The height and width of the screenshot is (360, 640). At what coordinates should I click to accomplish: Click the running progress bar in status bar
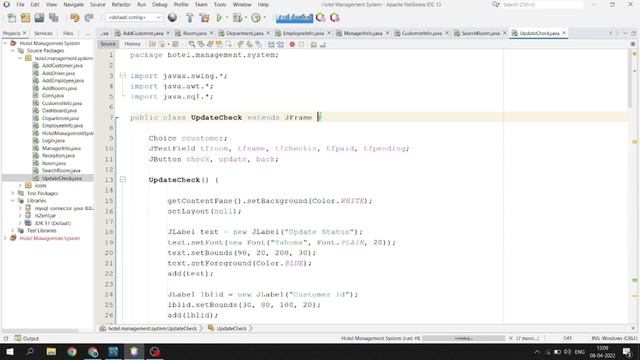click(x=464, y=338)
